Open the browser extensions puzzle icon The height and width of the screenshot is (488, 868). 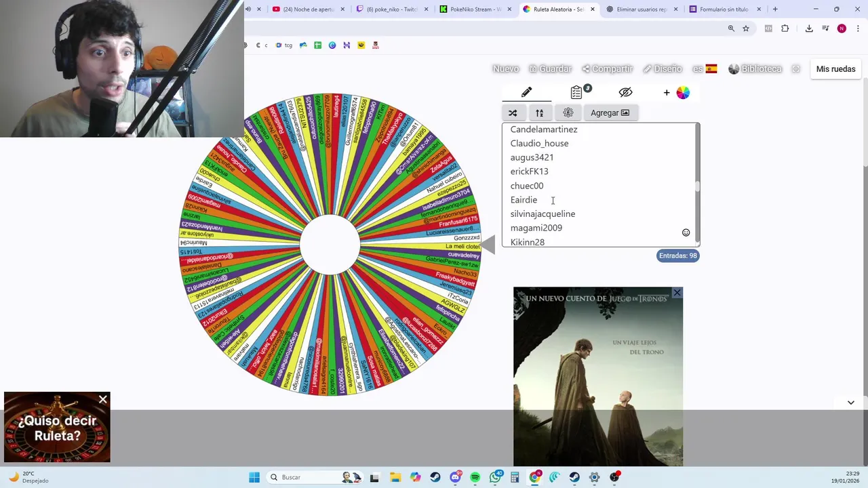(785, 28)
